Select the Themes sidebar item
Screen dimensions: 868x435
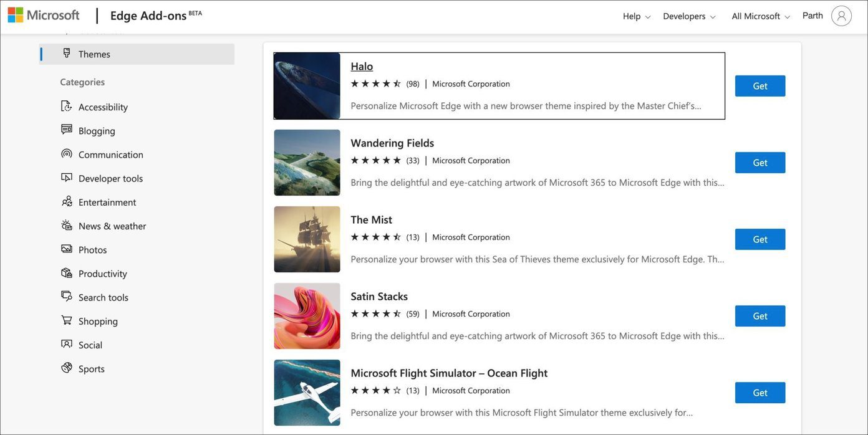click(x=137, y=54)
